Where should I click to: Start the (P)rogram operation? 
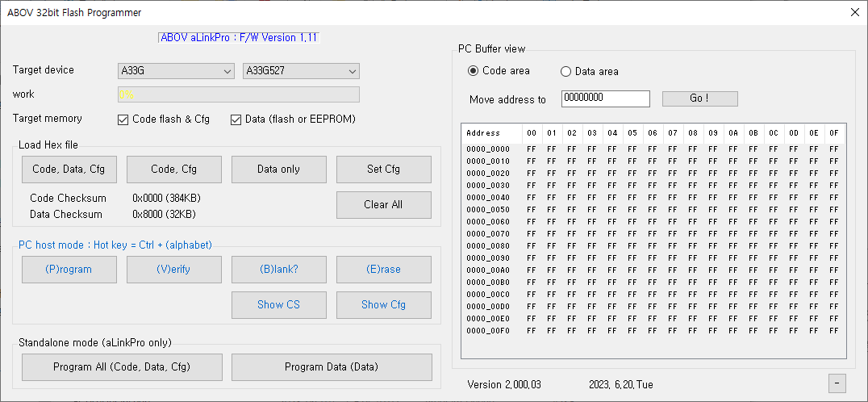[x=69, y=270]
